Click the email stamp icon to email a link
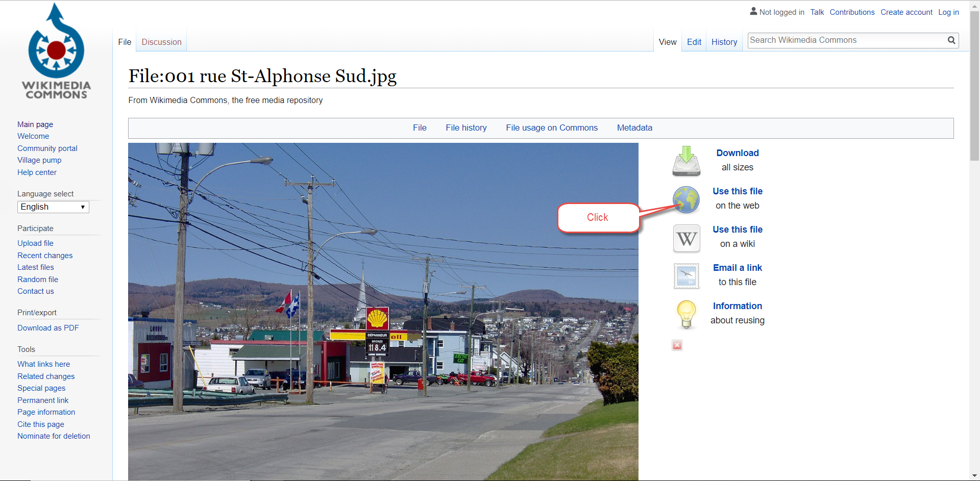 [x=686, y=276]
